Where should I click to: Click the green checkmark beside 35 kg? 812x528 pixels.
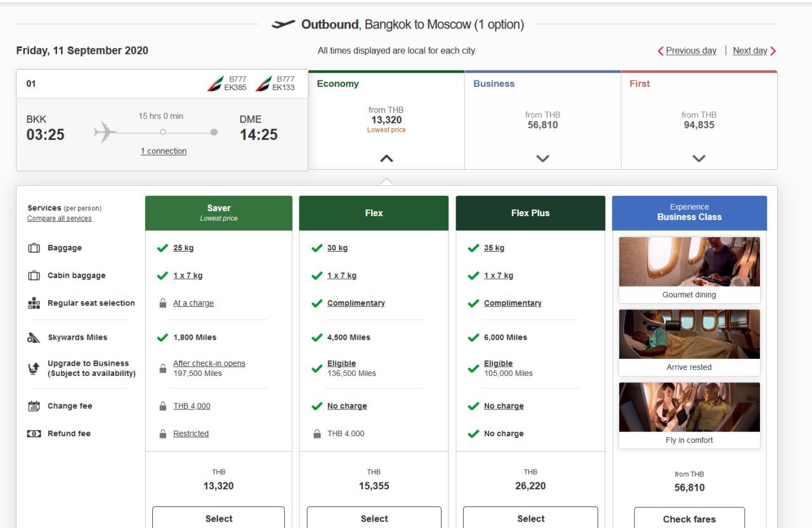(473, 248)
